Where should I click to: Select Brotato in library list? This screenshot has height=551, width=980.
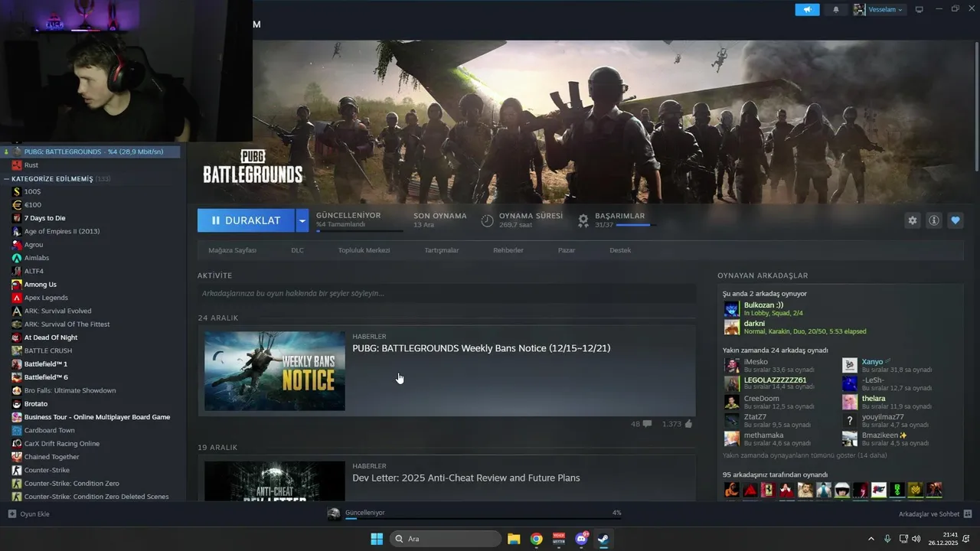tap(35, 404)
